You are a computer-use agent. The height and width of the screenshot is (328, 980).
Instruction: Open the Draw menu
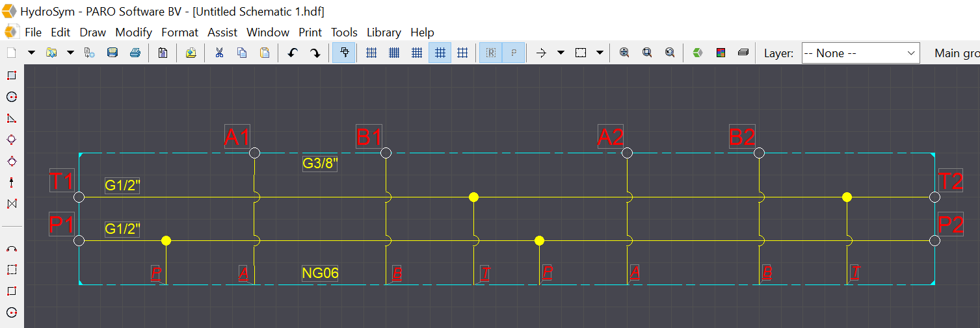(x=93, y=32)
